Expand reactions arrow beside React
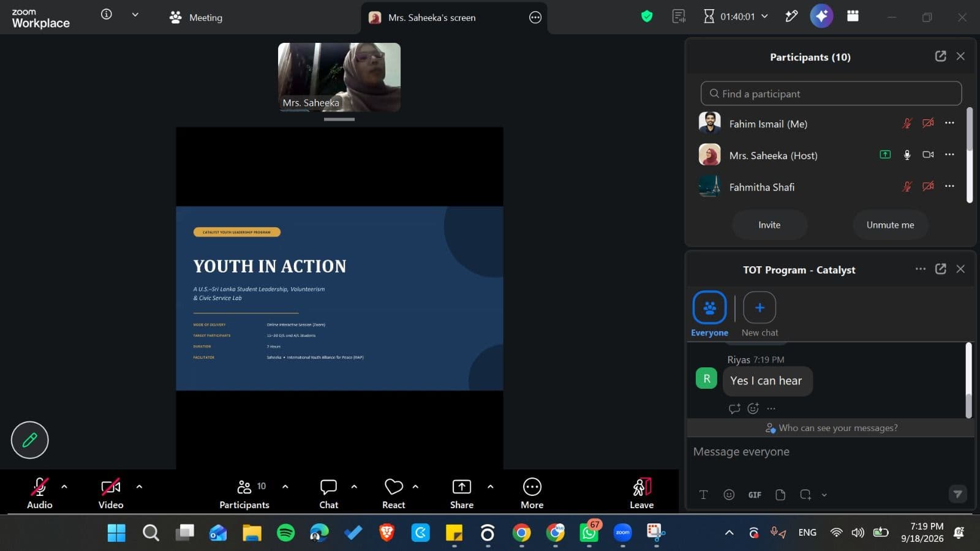 (x=415, y=487)
